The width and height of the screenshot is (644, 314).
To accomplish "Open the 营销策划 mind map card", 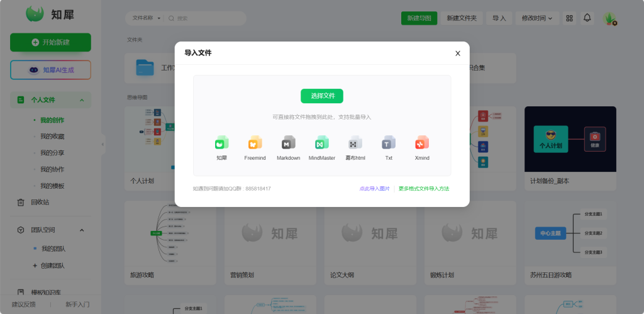I will tap(270, 242).
